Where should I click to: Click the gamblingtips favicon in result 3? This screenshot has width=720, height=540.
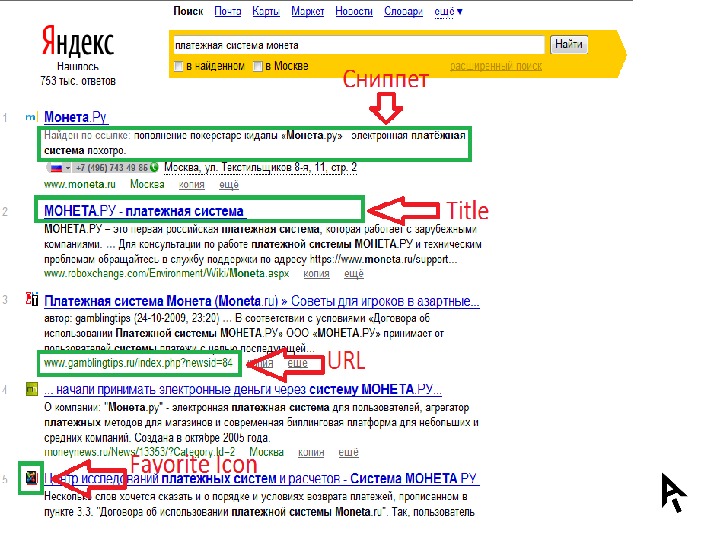(32, 299)
